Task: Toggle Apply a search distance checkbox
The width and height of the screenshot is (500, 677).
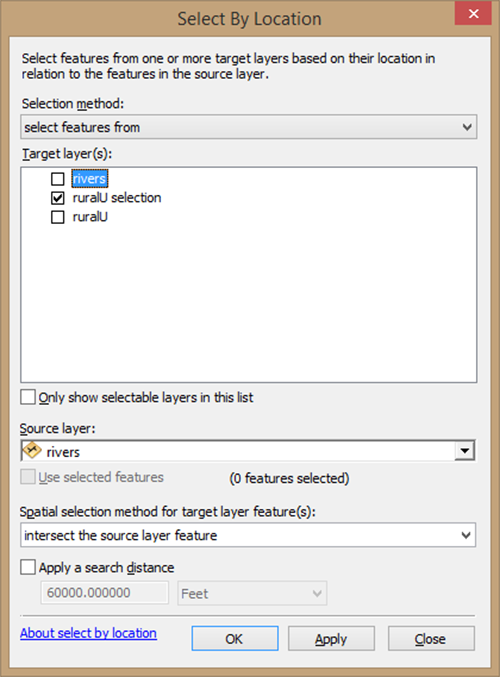Action: [x=28, y=567]
